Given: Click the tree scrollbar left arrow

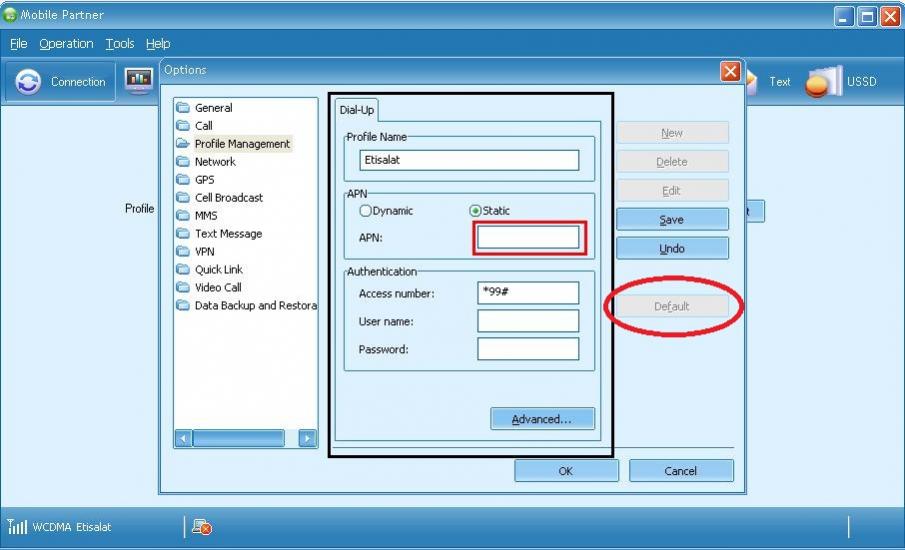Looking at the screenshot, I should (184, 439).
